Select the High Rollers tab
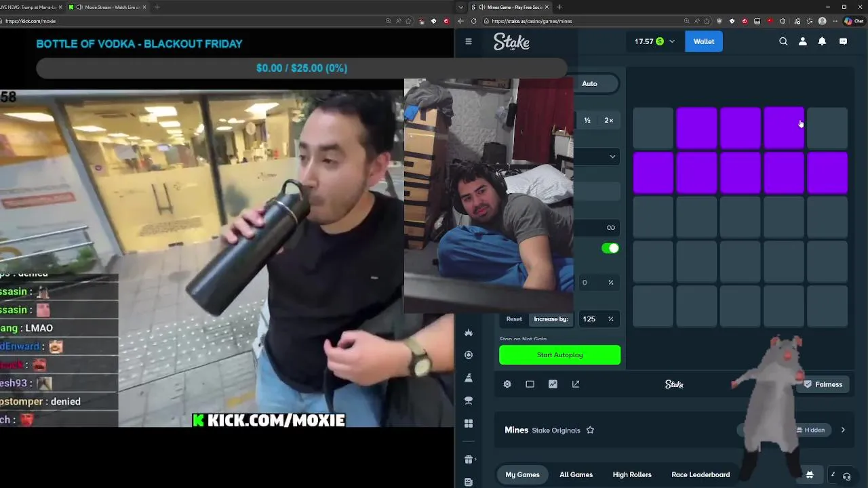This screenshot has width=868, height=488. 632,474
